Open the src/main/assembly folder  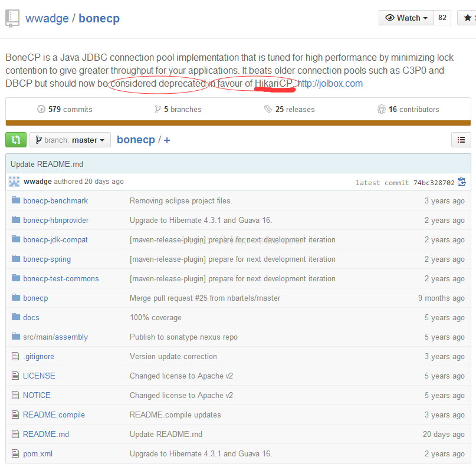pyautogui.click(x=55, y=337)
